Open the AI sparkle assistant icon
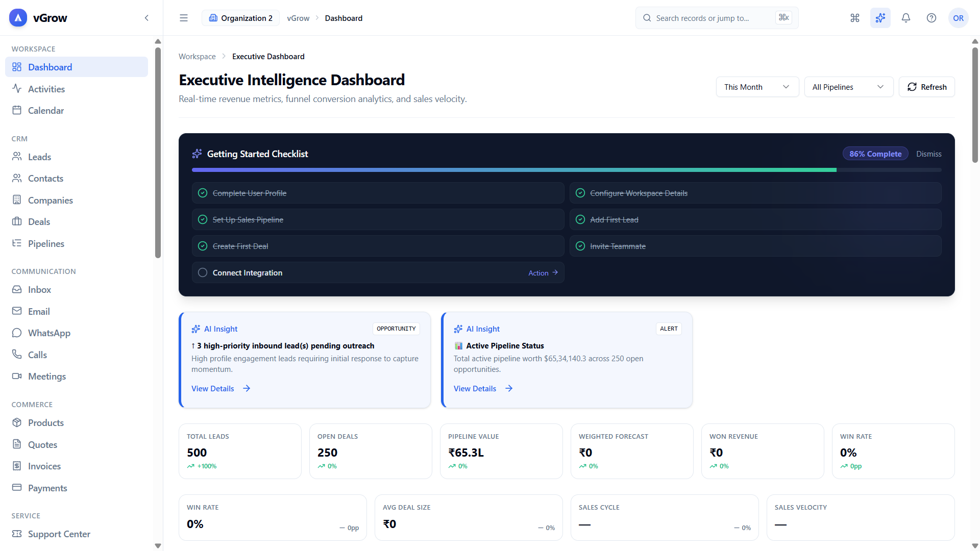 [x=880, y=18]
